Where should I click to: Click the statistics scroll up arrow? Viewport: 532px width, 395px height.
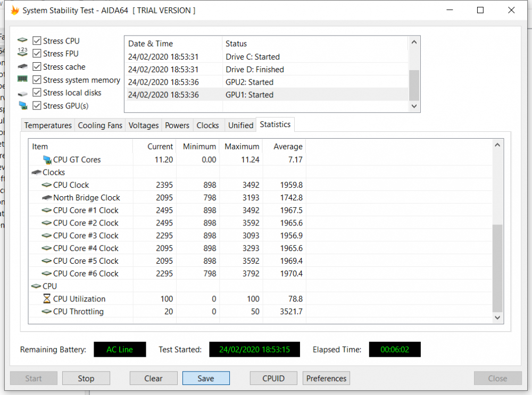[x=497, y=145]
